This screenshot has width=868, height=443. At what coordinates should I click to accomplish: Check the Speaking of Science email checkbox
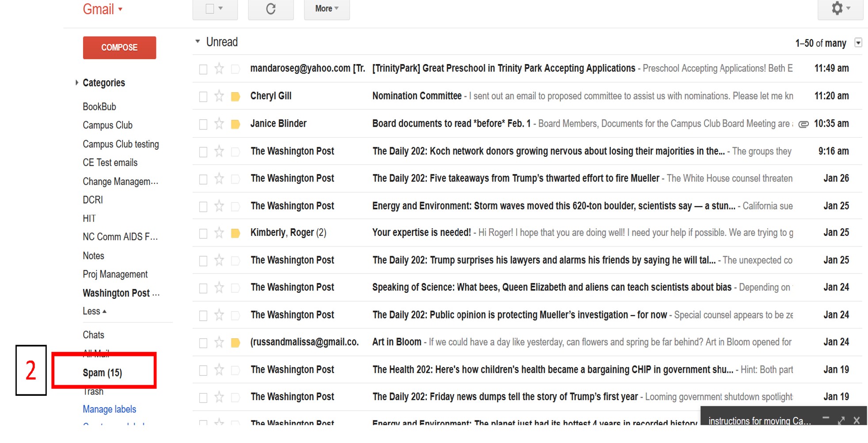click(x=203, y=289)
